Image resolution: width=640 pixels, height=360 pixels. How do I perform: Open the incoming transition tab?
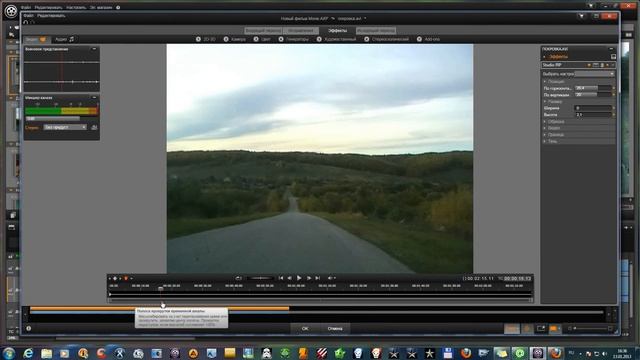point(263,31)
